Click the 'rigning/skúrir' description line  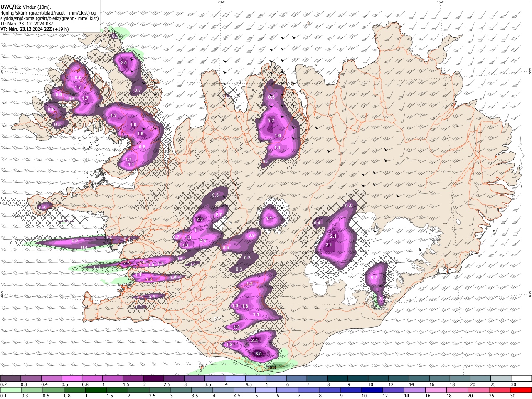tap(48, 13)
